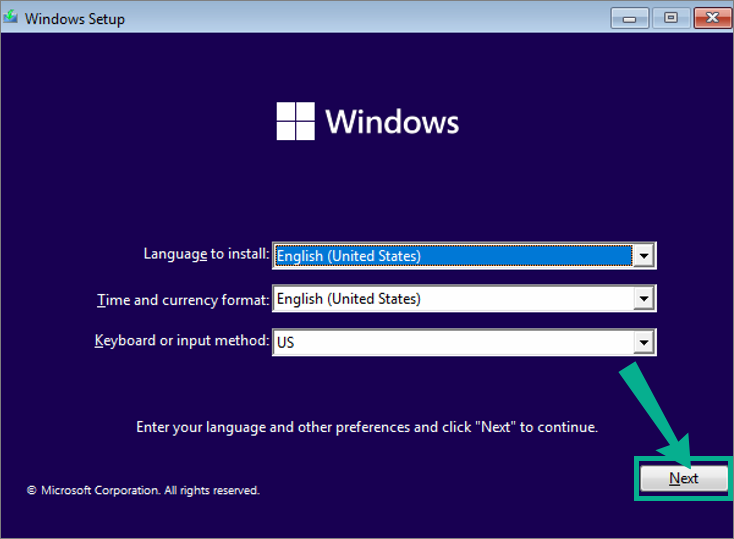This screenshot has height=539, width=734.
Task: Click the Time and currency format value field
Action: tap(453, 299)
